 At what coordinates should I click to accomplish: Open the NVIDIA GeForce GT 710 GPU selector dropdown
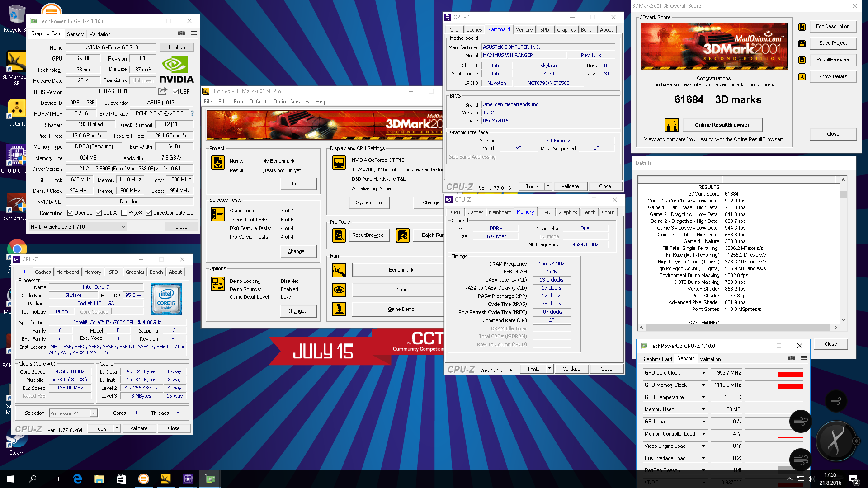point(78,227)
